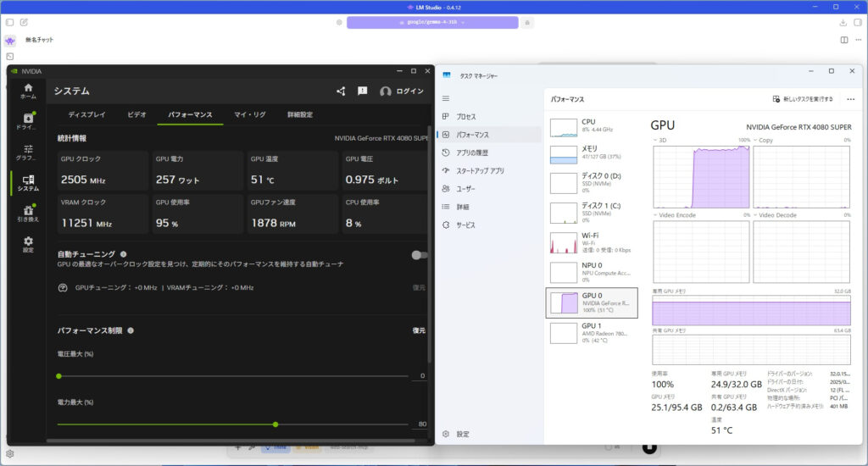
Task: Click the 引き換え (Redeem) gift icon
Action: (x=28, y=213)
